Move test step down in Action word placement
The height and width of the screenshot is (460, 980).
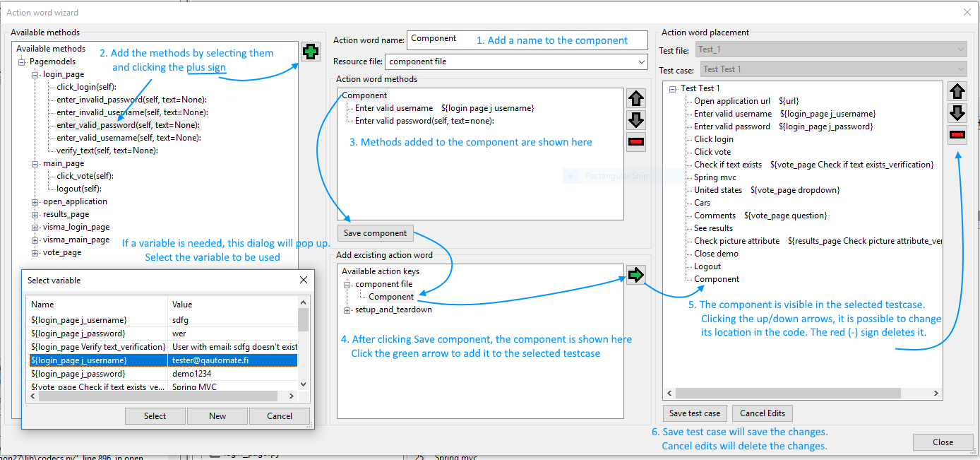[957, 113]
